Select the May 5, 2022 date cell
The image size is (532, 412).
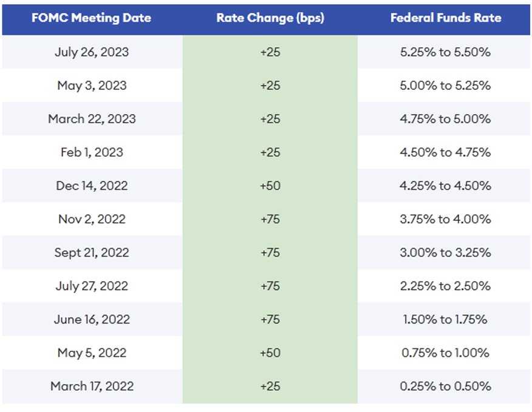tap(92, 353)
